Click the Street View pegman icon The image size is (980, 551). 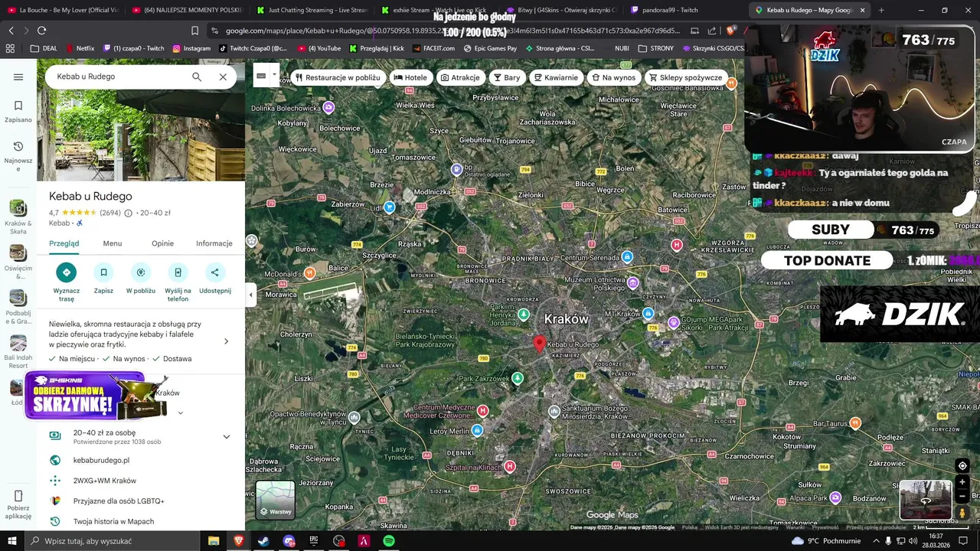(x=962, y=512)
